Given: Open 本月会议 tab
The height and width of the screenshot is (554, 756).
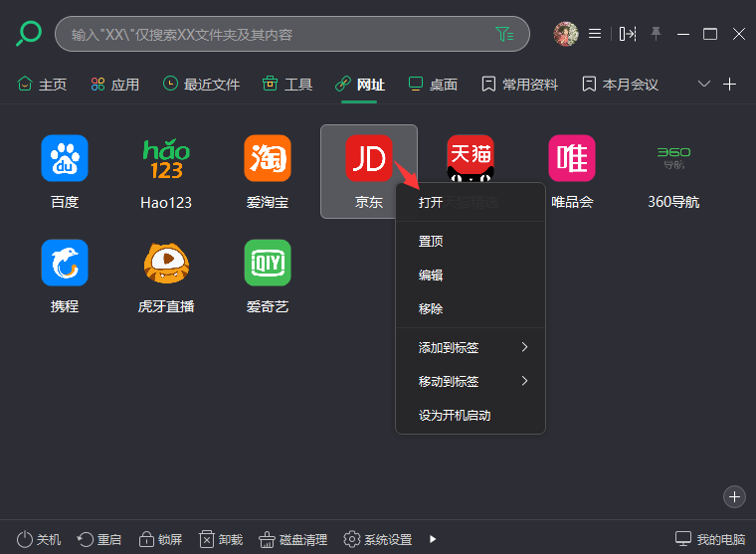Looking at the screenshot, I should 620,85.
